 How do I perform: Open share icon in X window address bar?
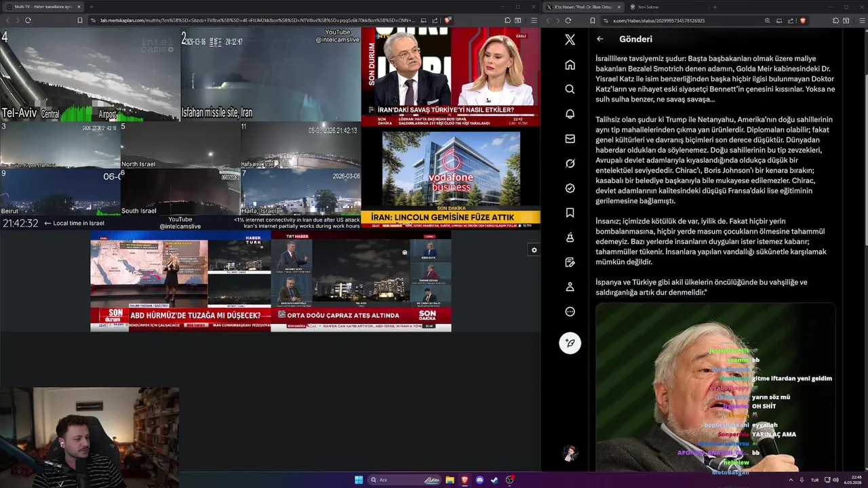coord(790,20)
